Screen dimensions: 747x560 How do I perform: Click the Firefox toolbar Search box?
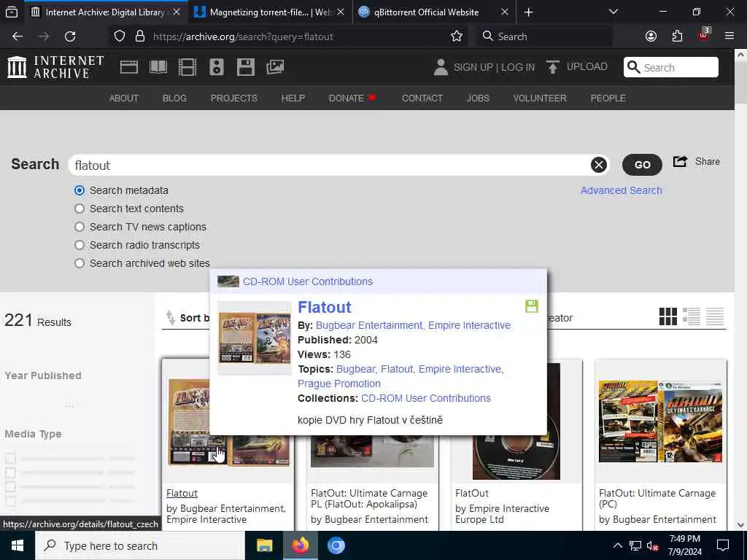coord(543,36)
